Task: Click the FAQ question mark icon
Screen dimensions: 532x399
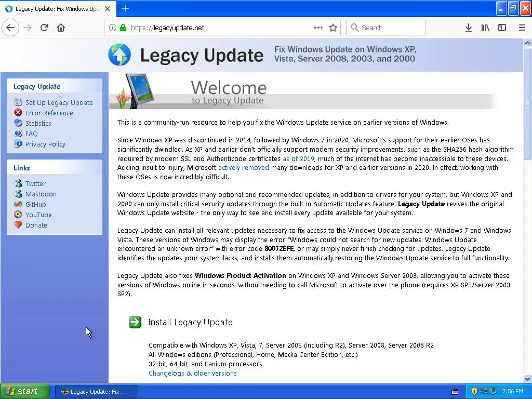Action: click(x=18, y=134)
